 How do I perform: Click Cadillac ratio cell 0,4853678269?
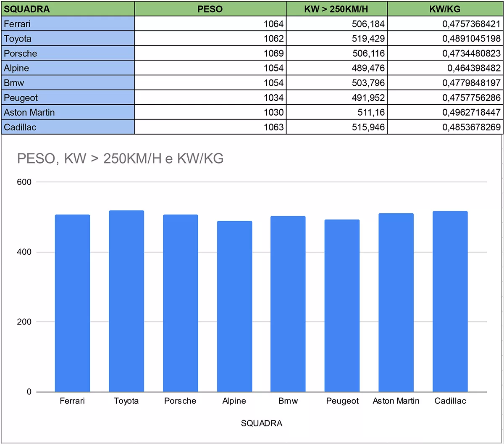[x=445, y=127]
